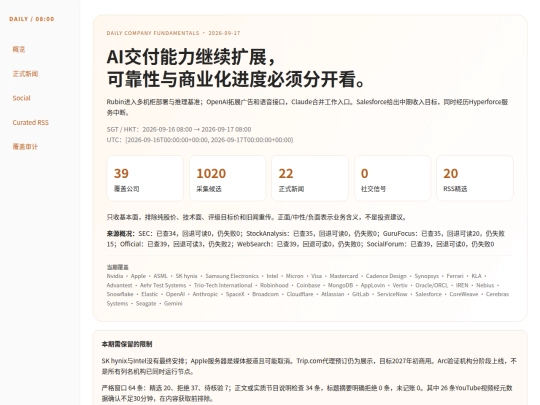Click Anthropic in the coverage list
This screenshot has height=405, width=540.
coord(205,294)
